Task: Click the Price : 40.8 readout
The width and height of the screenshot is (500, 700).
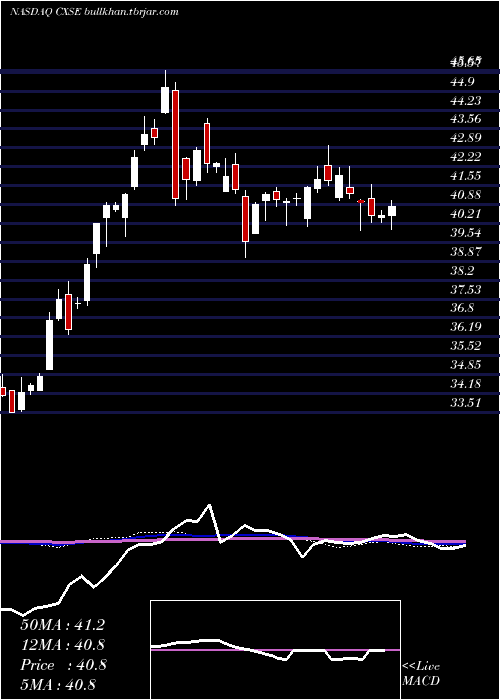Action: 63,665
